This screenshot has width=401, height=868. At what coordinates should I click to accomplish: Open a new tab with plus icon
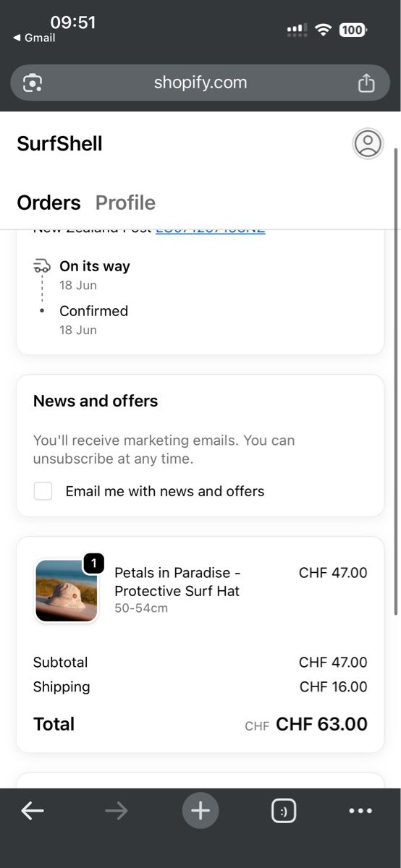(200, 811)
